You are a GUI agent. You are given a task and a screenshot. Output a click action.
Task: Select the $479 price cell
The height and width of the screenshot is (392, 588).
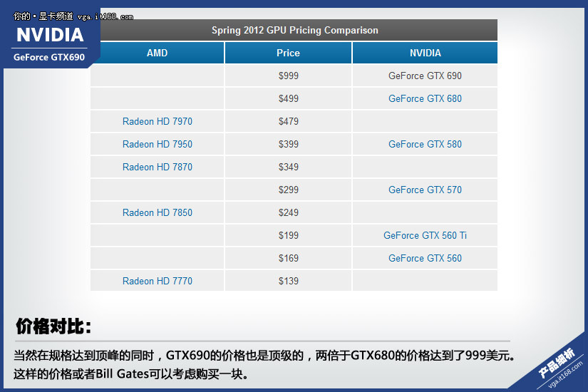tap(288, 121)
